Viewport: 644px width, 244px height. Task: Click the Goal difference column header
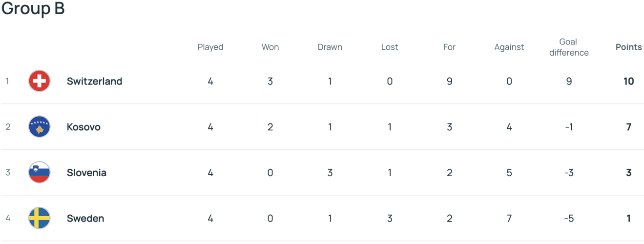[x=569, y=47]
